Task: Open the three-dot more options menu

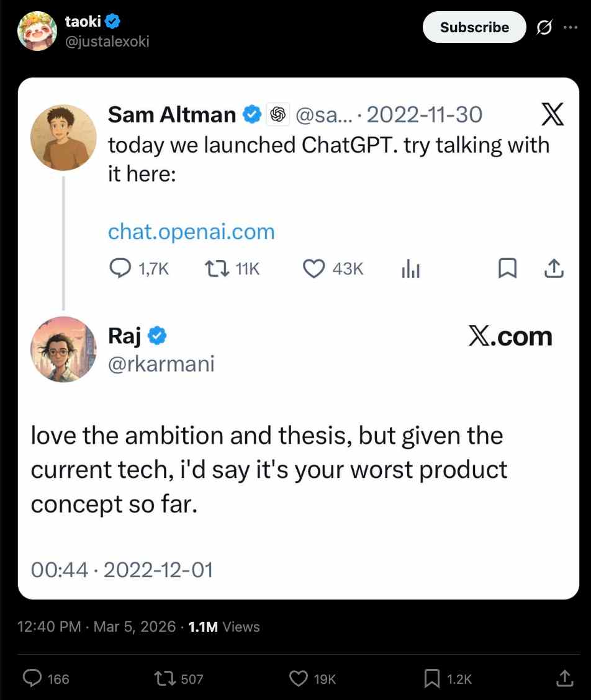Action: pos(570,27)
